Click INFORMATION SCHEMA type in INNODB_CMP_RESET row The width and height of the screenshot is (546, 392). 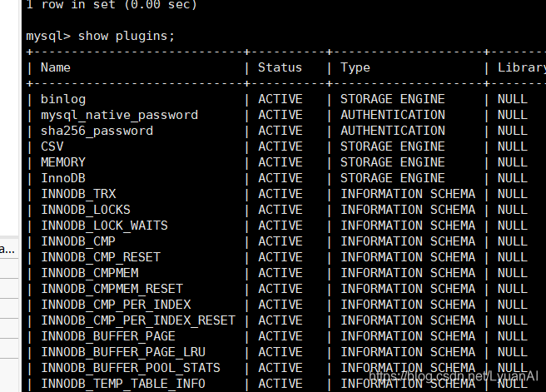click(408, 257)
